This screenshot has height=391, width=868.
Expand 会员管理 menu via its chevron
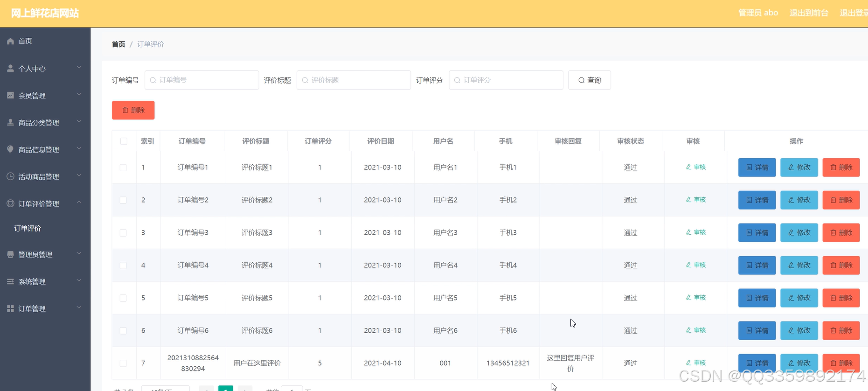click(79, 94)
